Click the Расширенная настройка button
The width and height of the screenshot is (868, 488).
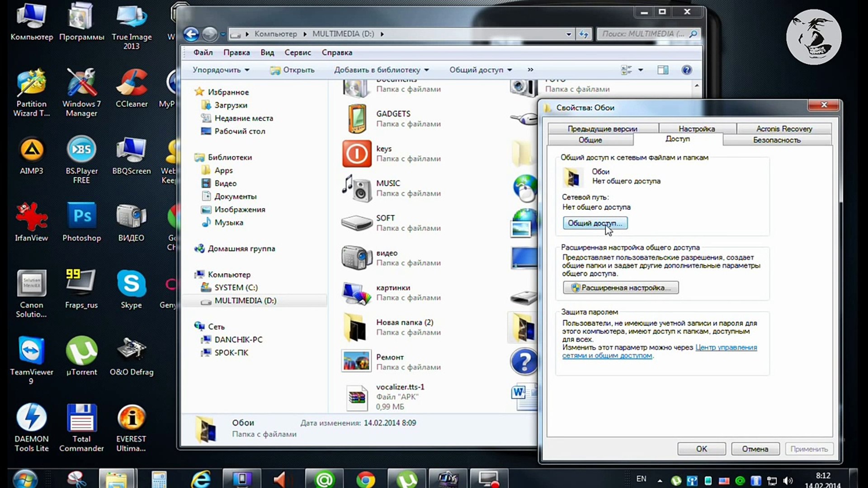(x=621, y=288)
